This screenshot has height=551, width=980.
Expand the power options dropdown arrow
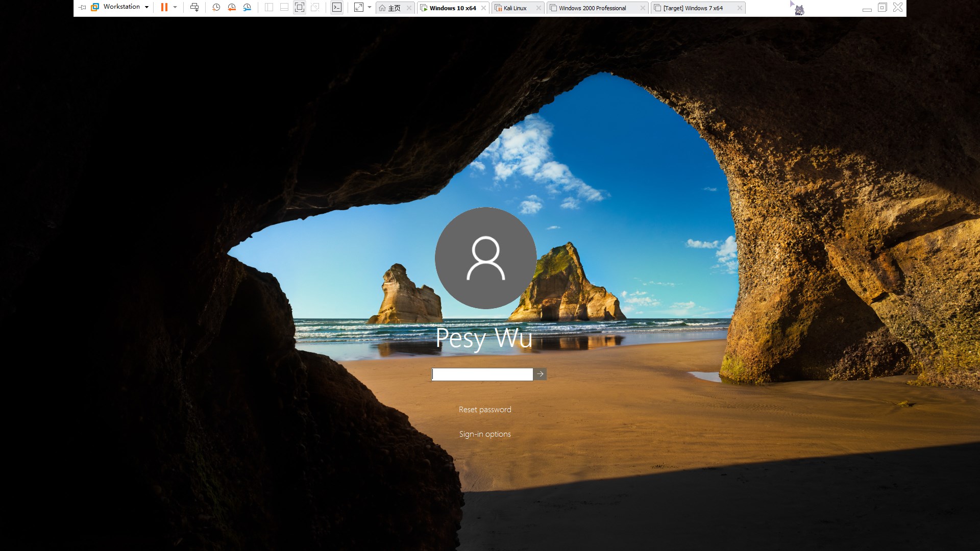coord(175,8)
